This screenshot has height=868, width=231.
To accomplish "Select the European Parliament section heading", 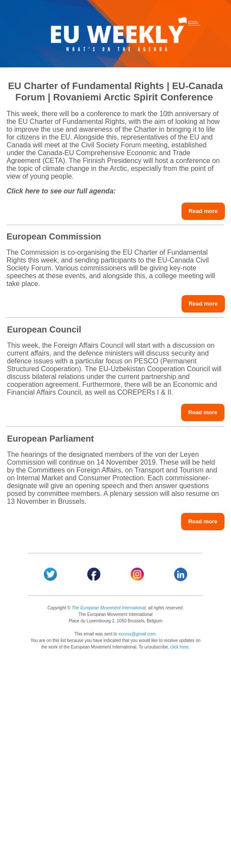I will 50,439.
